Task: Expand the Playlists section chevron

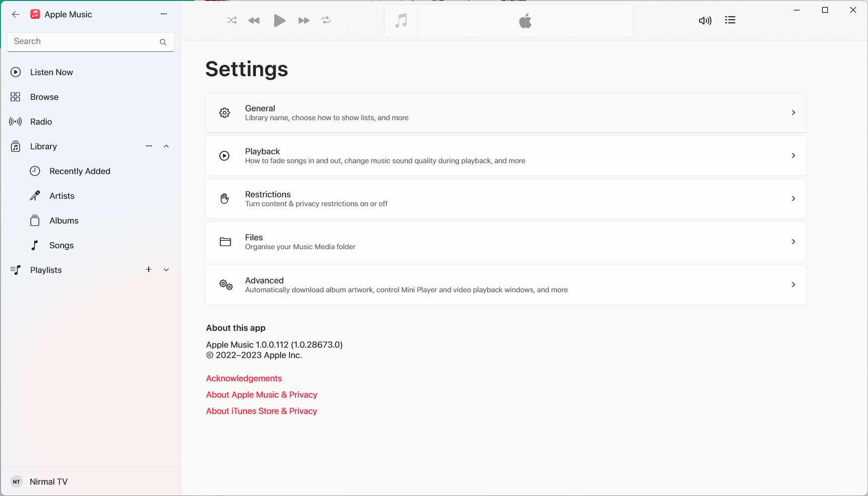Action: click(x=166, y=270)
